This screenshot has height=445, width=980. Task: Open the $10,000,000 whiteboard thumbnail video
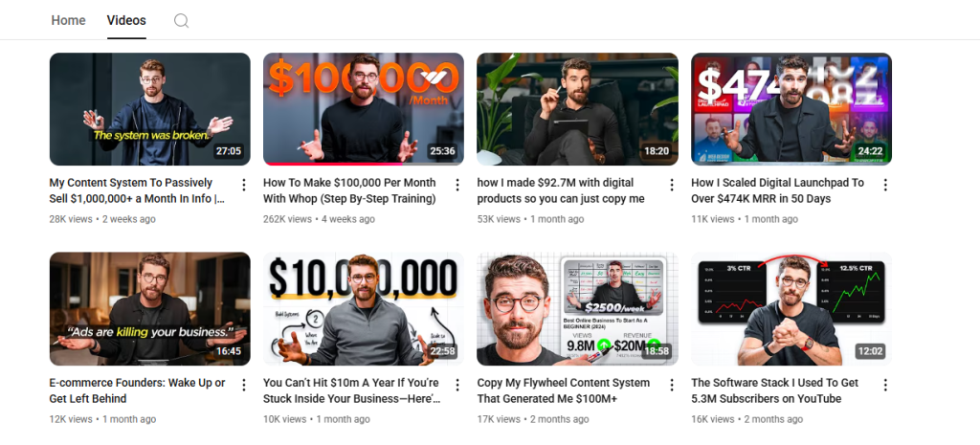[364, 309]
